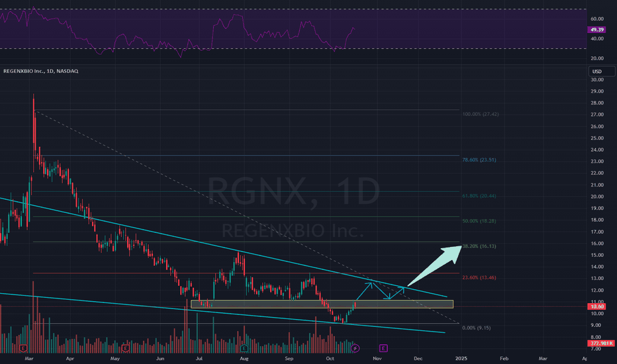The height and width of the screenshot is (364, 617).
Task: Click the teal earnings marker near August
Action: click(x=244, y=348)
